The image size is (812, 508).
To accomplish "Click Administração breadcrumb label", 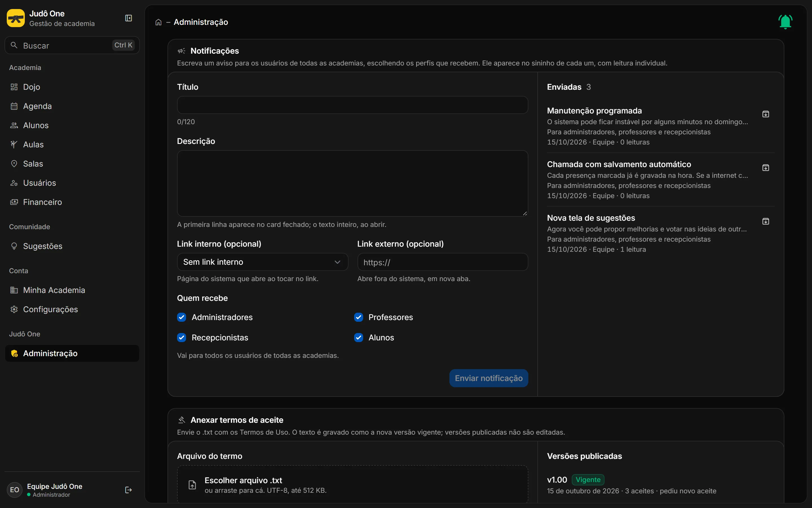I will pyautogui.click(x=201, y=22).
